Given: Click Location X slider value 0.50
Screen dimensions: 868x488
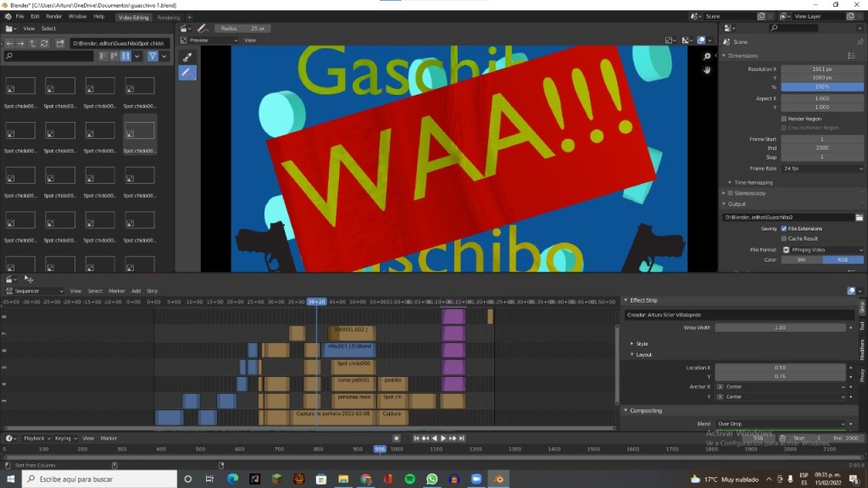Looking at the screenshot, I should coord(781,368).
